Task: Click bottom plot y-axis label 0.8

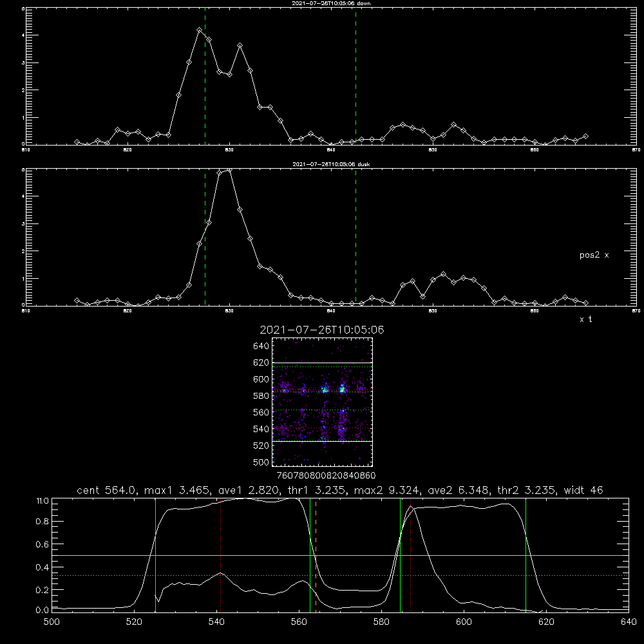Action: click(43, 522)
